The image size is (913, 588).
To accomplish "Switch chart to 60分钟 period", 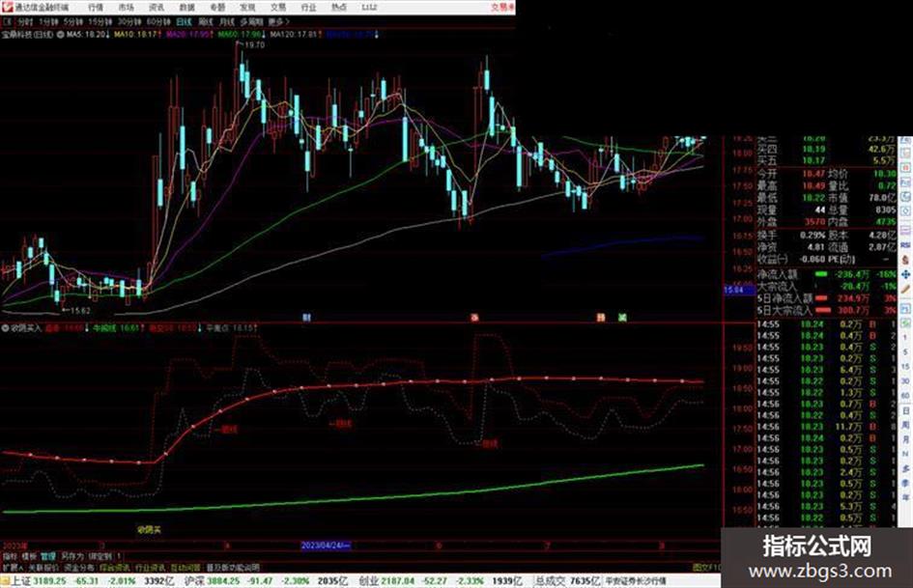I will tap(158, 21).
